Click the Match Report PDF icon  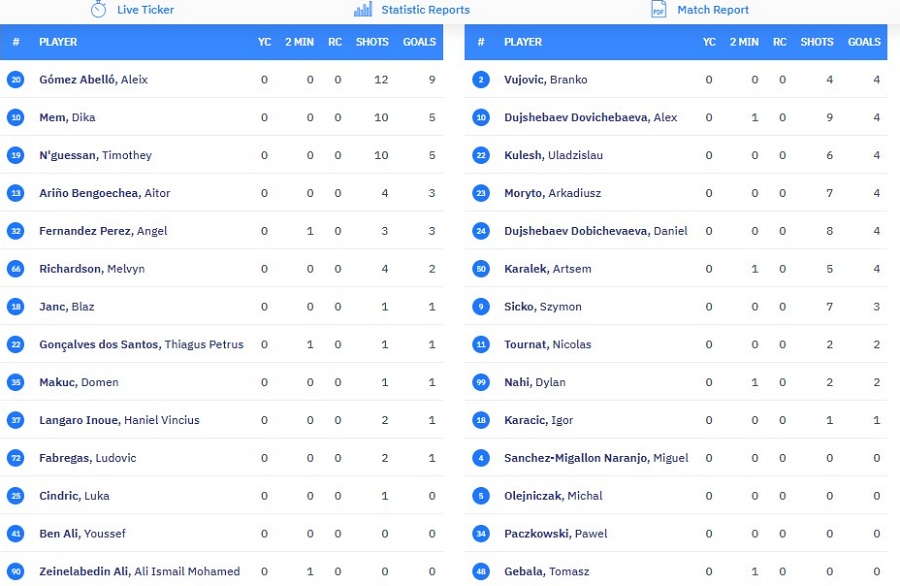tap(658, 9)
